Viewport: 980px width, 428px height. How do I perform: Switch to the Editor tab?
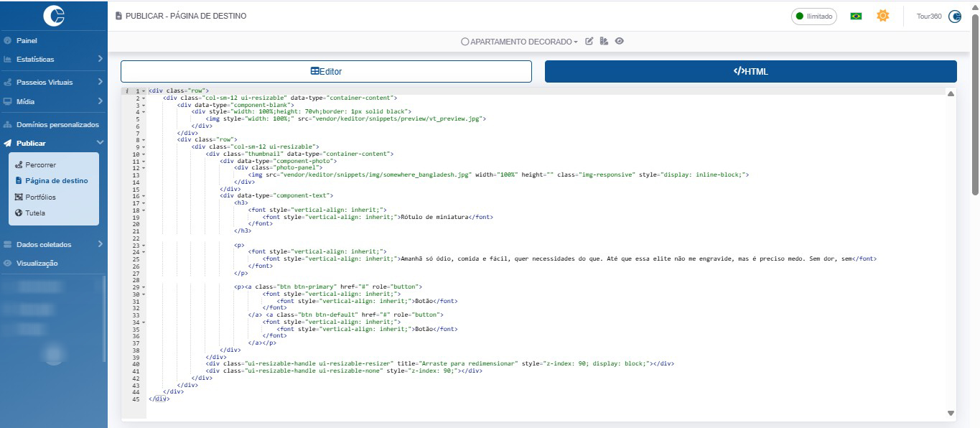(x=326, y=71)
